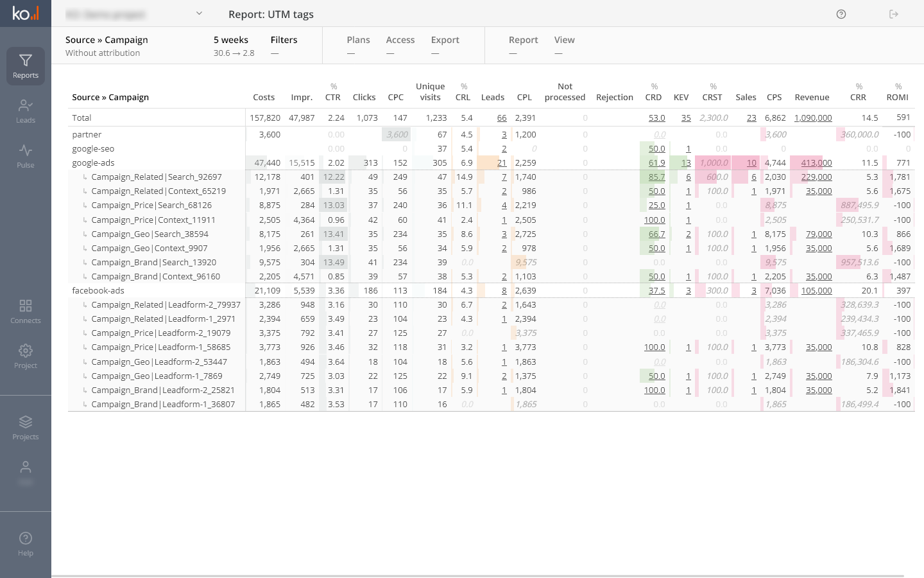Click the logout icon in top bar
Screen dimensions: 924x578
click(894, 14)
